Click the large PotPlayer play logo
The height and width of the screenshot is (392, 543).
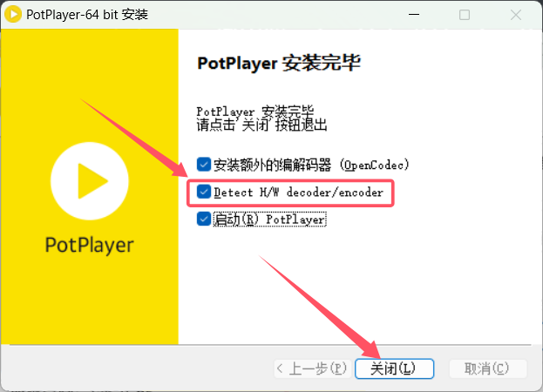pos(90,181)
